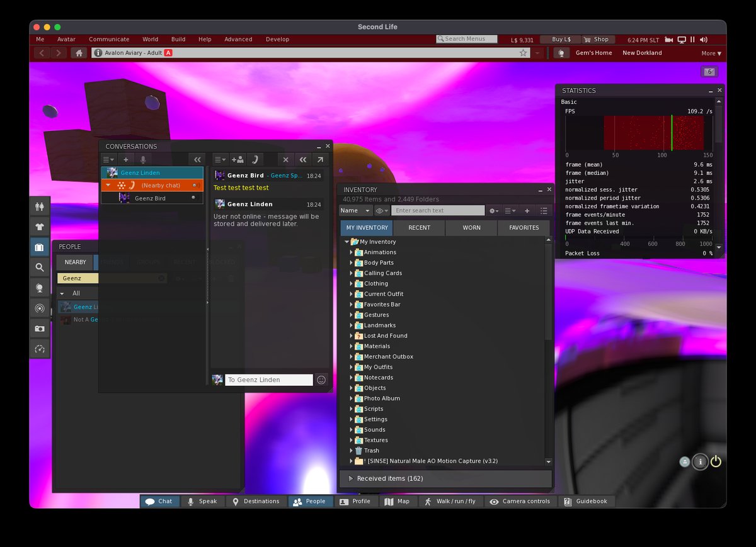Screen dimensions: 756x547
Task: Click the home button in navigation bar
Action: [79, 53]
